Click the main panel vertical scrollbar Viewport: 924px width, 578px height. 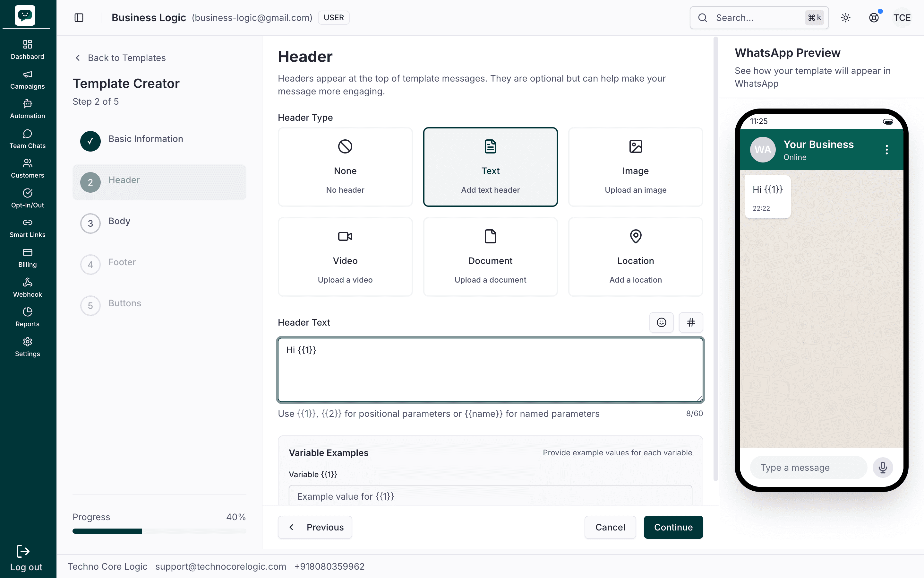coord(715,259)
